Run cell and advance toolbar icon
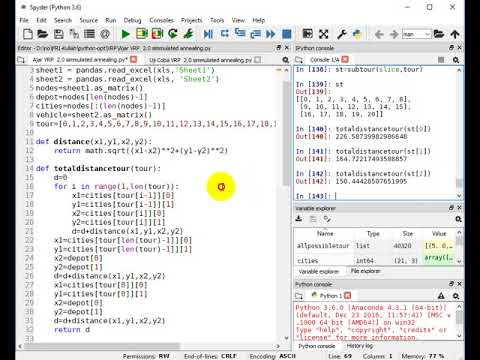Viewport: 480px width, 360px height. (157, 34)
